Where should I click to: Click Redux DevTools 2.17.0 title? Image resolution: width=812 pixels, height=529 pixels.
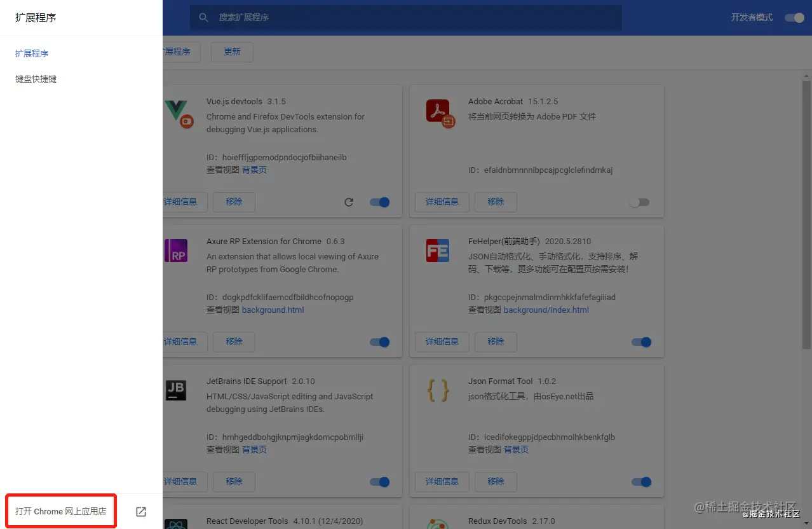(511, 521)
